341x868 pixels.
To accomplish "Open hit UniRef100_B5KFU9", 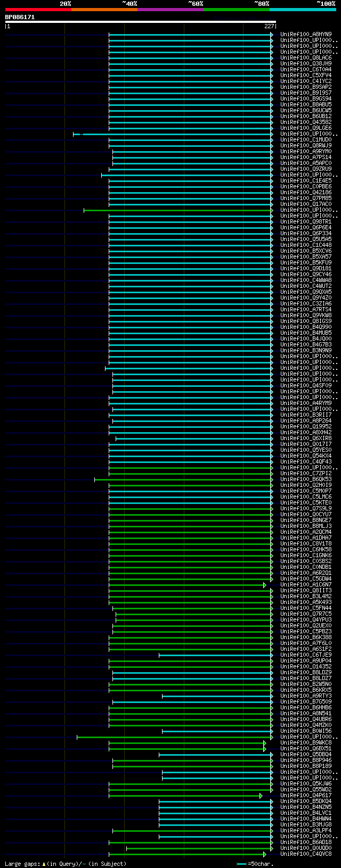I will pos(306,262).
